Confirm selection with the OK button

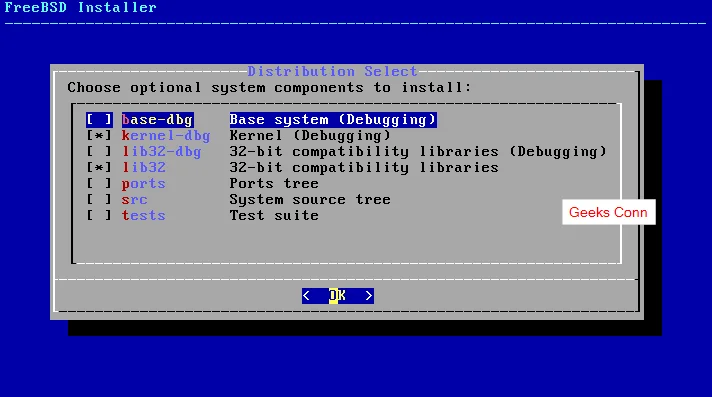338,296
